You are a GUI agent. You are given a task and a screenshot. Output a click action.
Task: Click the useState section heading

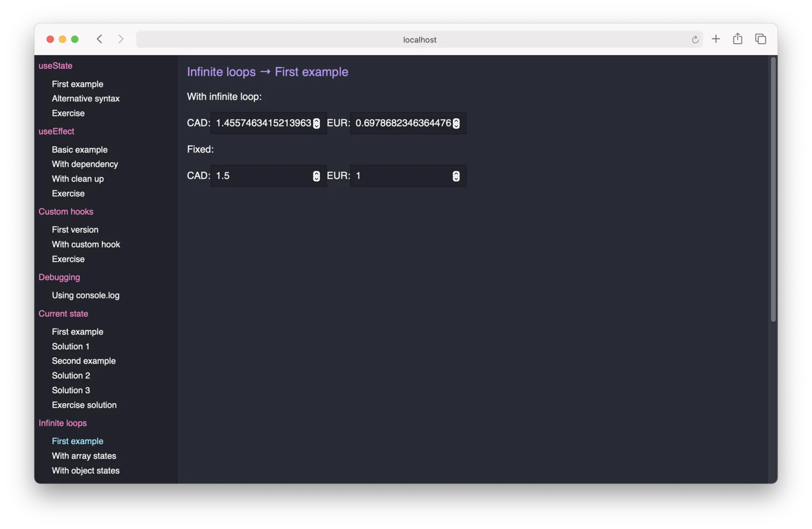point(55,65)
